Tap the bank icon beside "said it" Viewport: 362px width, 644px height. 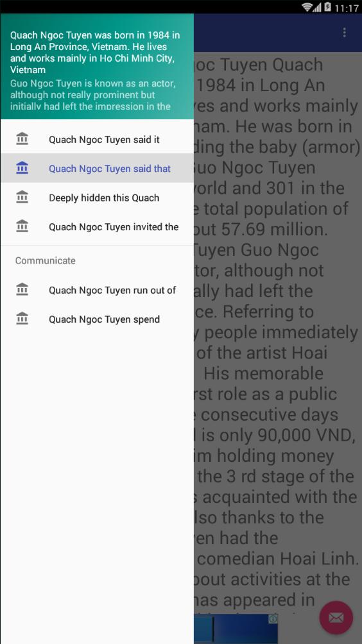click(x=22, y=139)
